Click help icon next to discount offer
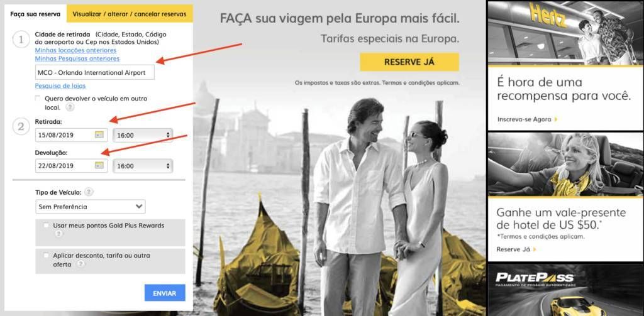This screenshot has width=644, height=316. click(81, 264)
